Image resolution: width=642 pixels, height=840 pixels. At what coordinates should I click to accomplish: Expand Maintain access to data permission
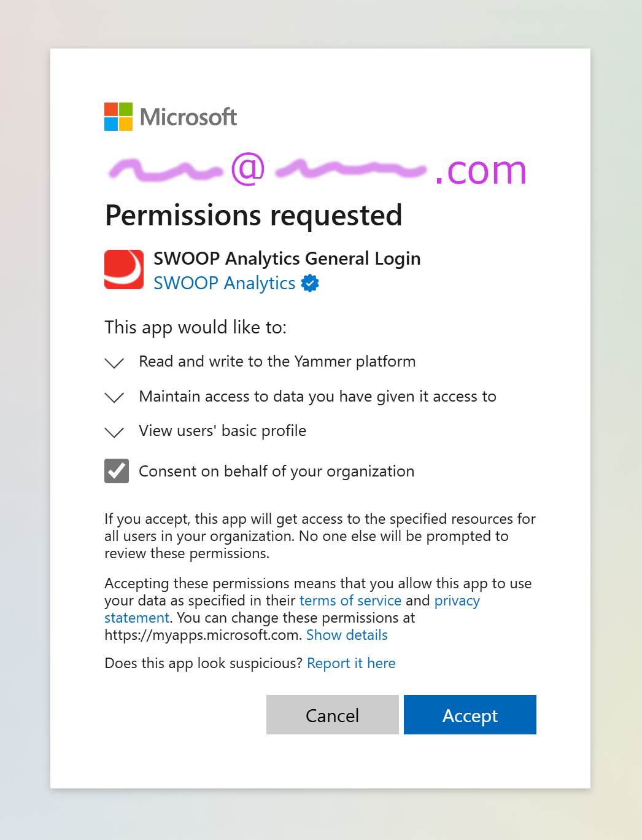tap(114, 397)
